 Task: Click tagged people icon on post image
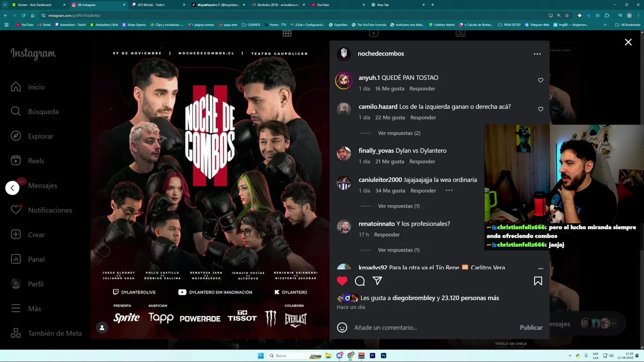click(102, 328)
